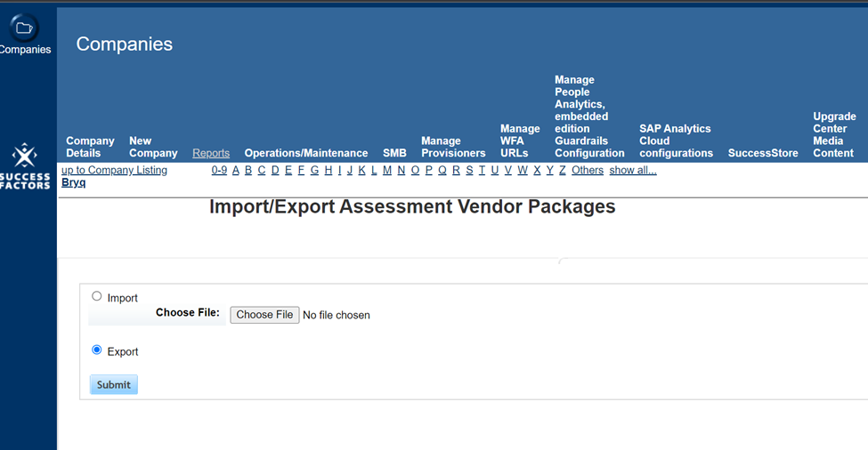Open Manage Provisioners menu
The width and height of the screenshot is (868, 450).
(x=453, y=147)
